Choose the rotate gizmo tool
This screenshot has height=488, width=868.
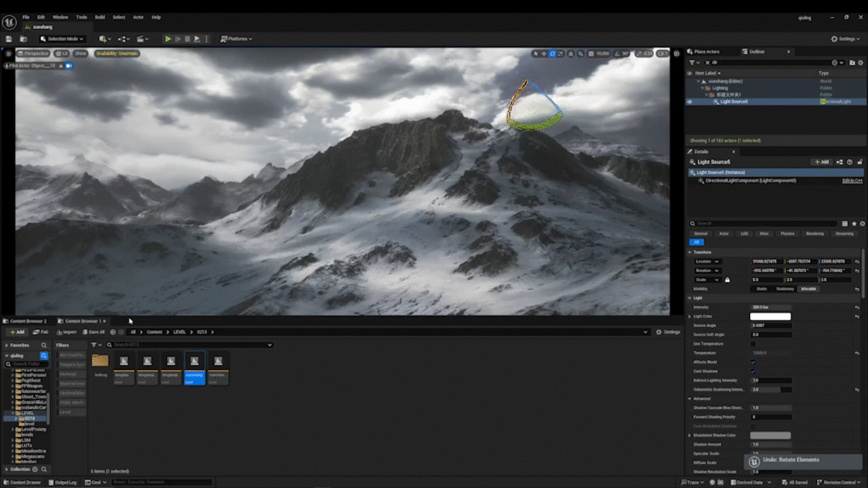coord(553,54)
